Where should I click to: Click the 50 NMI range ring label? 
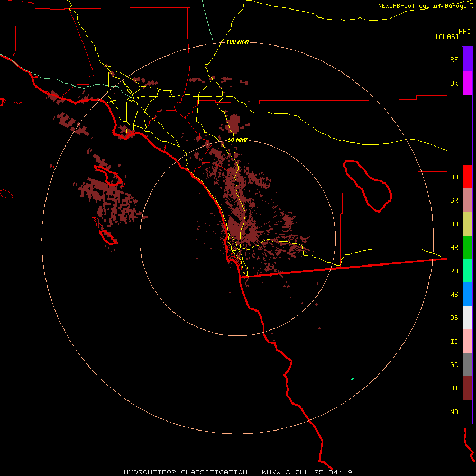point(237,140)
